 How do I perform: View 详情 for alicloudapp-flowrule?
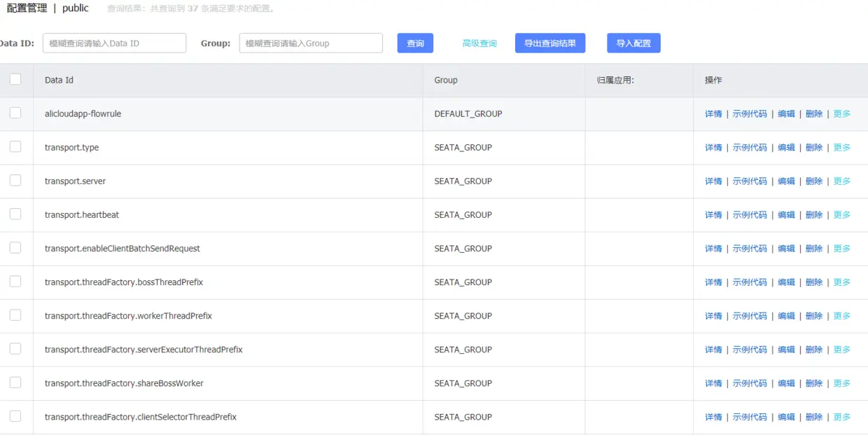[x=713, y=113]
